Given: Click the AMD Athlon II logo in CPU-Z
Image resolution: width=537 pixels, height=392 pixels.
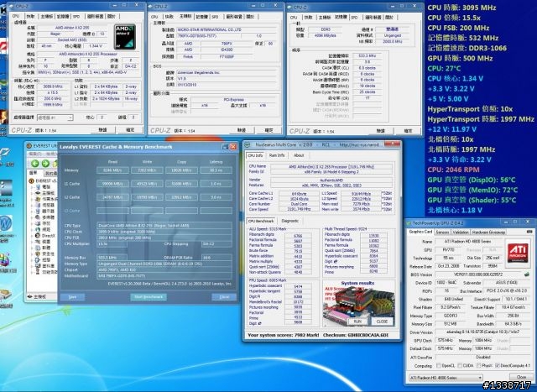Looking at the screenshot, I should pyautogui.click(x=125, y=37).
